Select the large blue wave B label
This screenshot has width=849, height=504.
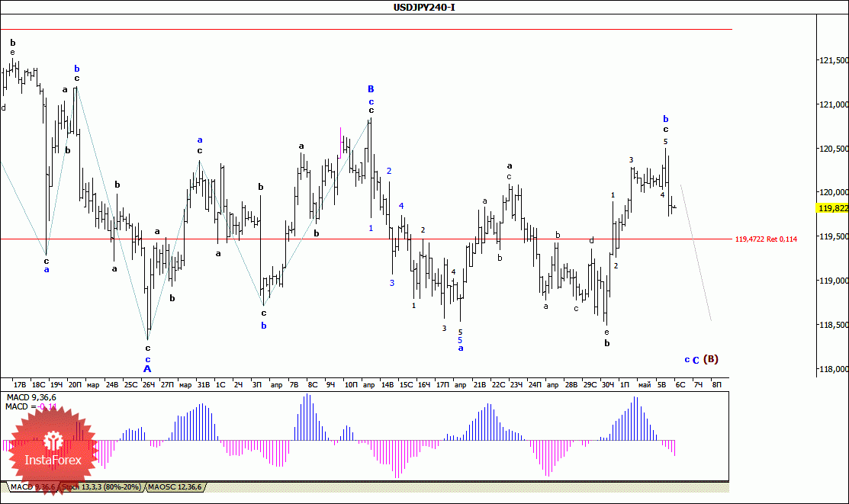coord(371,88)
